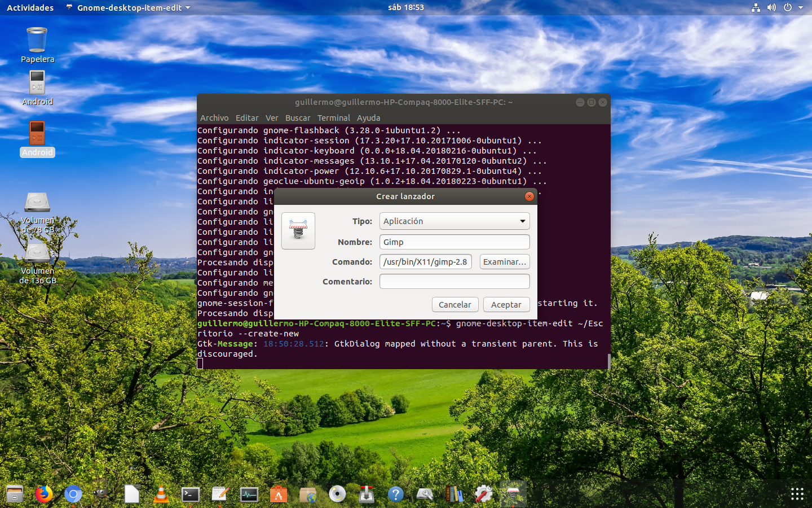Click the volume icon in the top bar
Viewport: 812px width, 508px height.
click(x=771, y=7)
